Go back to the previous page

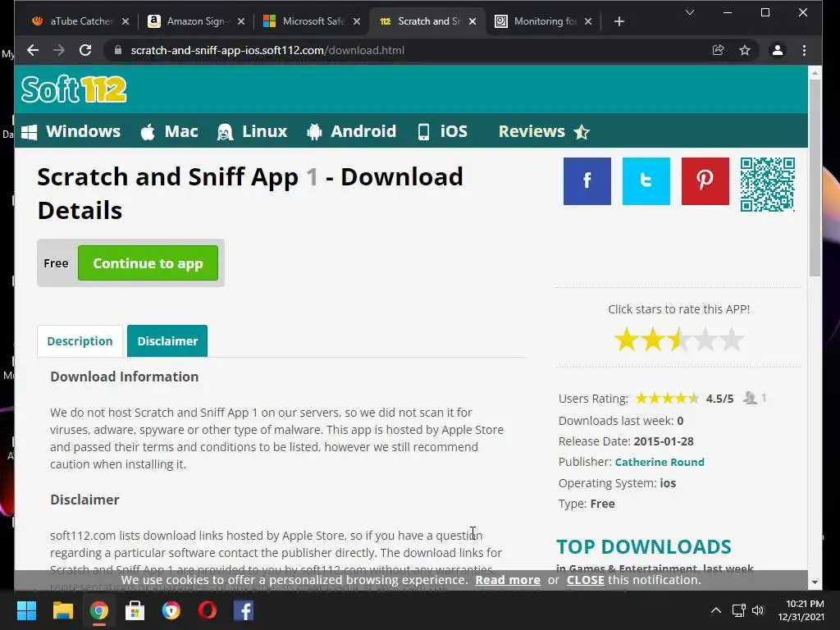[x=33, y=50]
